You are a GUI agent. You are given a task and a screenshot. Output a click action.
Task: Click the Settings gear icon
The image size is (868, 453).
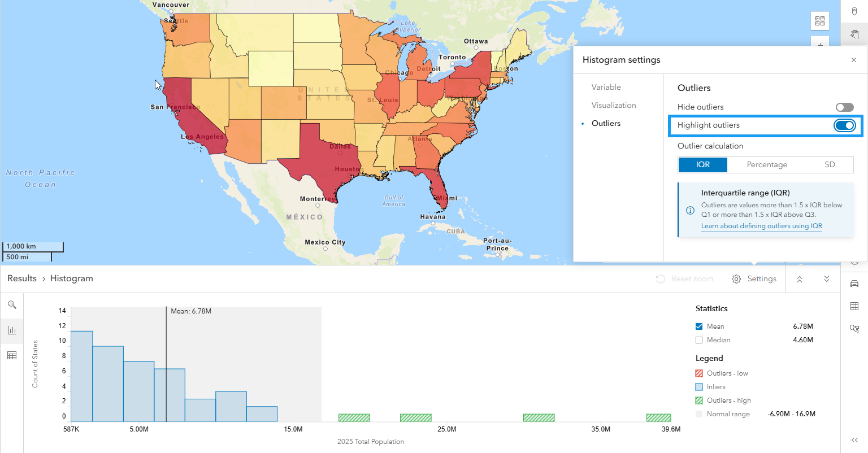[736, 279]
